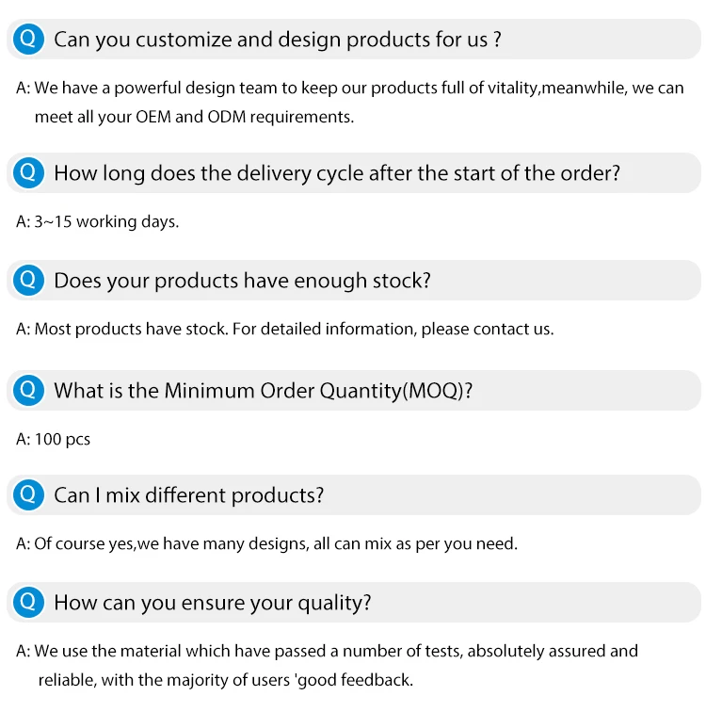Image resolution: width=706 pixels, height=728 pixels.
Task: Click the Q icon beside ensure quality question
Action: [x=28, y=602]
